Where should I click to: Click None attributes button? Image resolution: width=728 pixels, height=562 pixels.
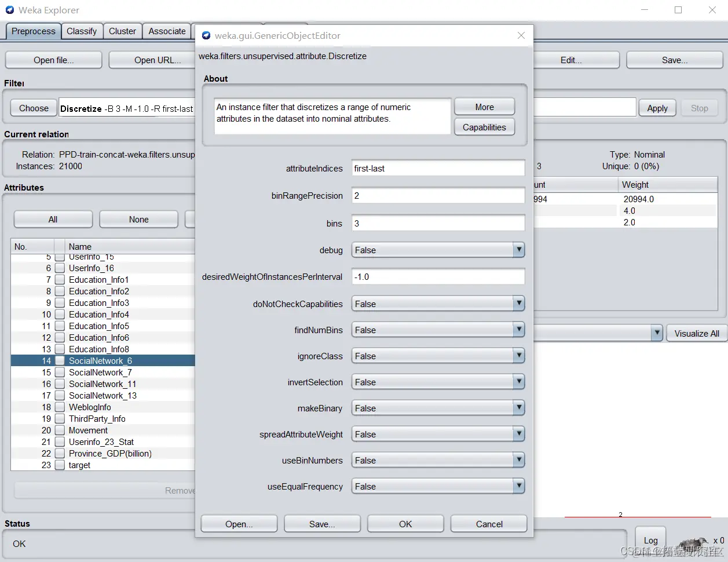138,219
